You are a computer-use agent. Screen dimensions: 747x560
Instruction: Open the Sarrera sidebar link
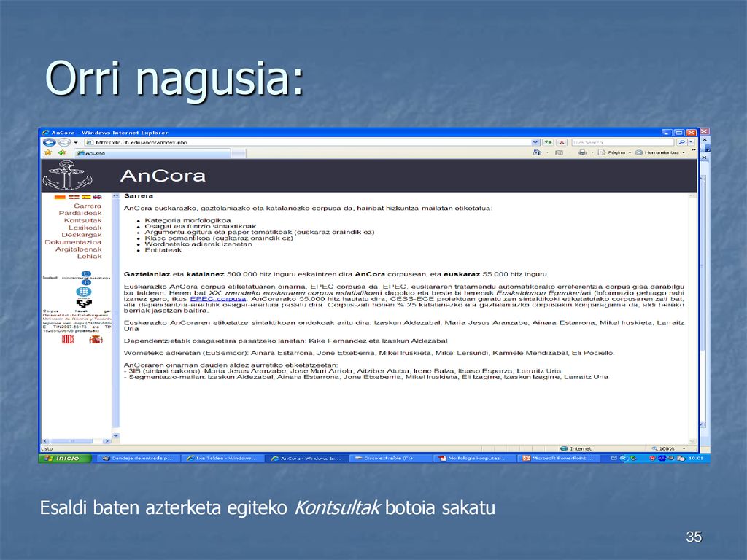[x=88, y=206]
